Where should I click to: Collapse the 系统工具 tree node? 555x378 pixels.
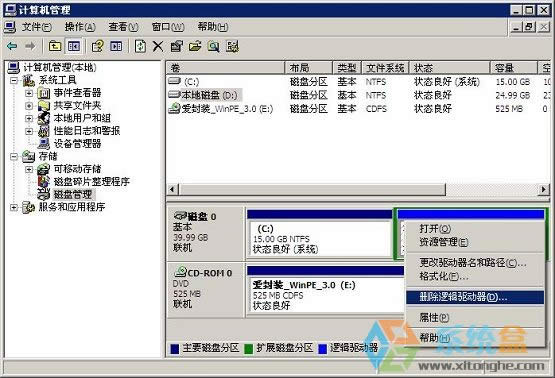pyautogui.click(x=14, y=80)
